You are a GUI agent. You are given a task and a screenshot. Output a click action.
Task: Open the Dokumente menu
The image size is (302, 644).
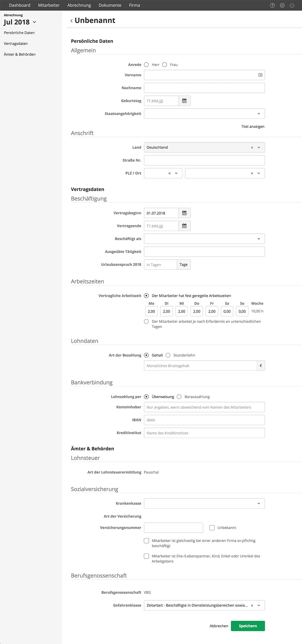(x=110, y=5)
